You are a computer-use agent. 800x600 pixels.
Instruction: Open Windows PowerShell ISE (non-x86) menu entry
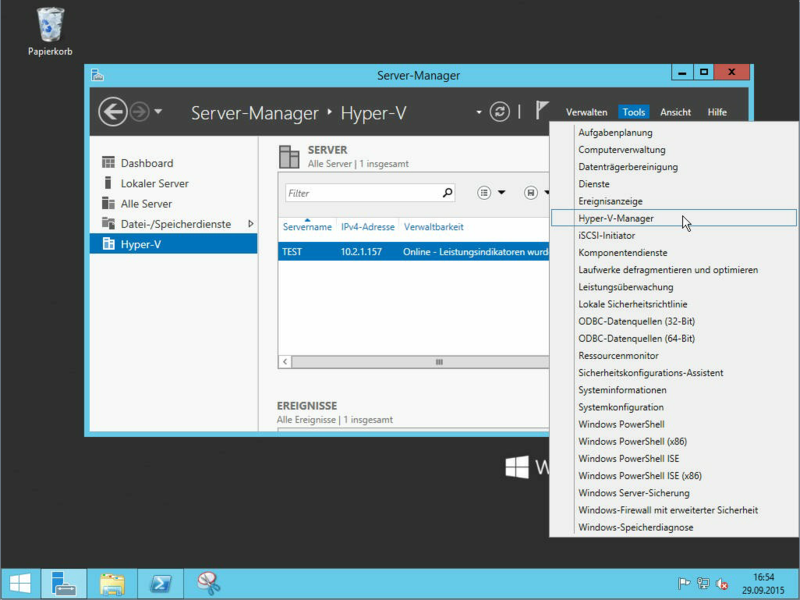coord(673,459)
